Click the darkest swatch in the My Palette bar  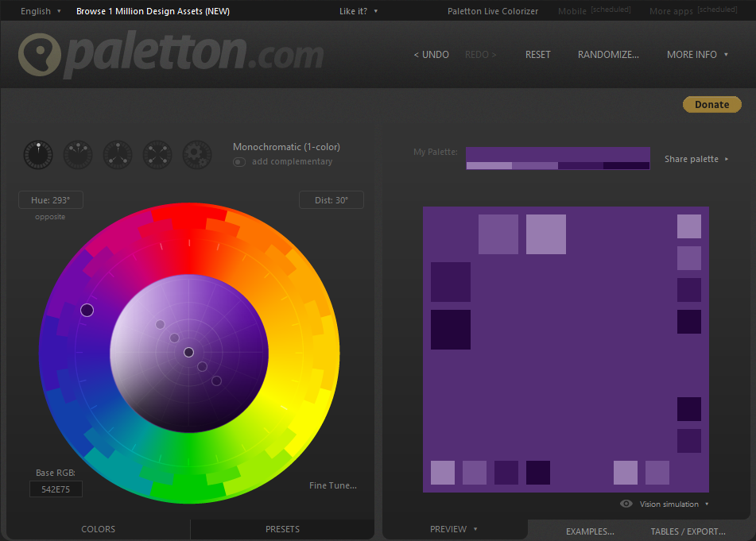click(x=626, y=166)
